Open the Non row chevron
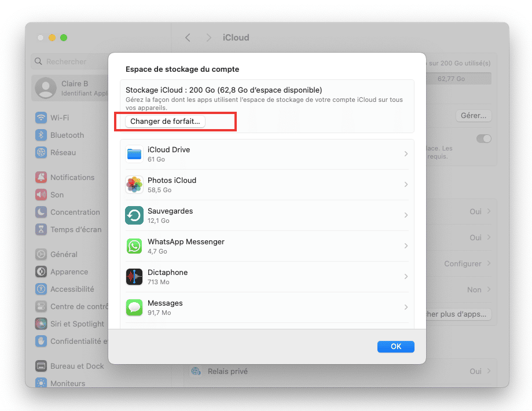The width and height of the screenshot is (532, 411). point(489,289)
